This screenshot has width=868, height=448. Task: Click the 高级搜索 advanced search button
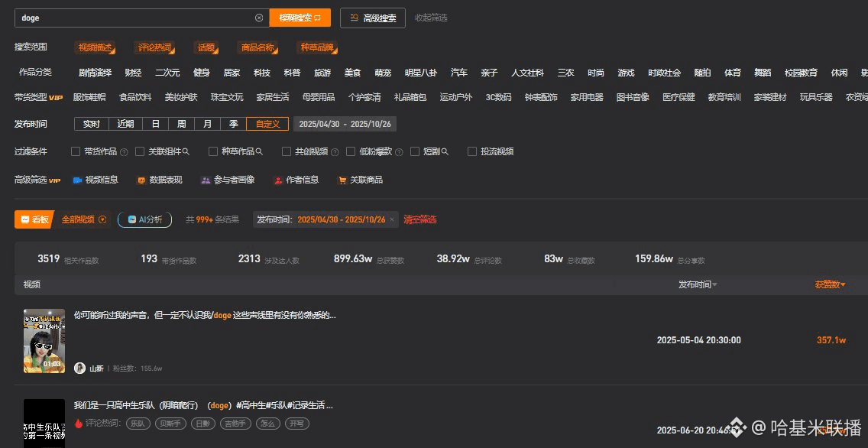click(x=373, y=18)
